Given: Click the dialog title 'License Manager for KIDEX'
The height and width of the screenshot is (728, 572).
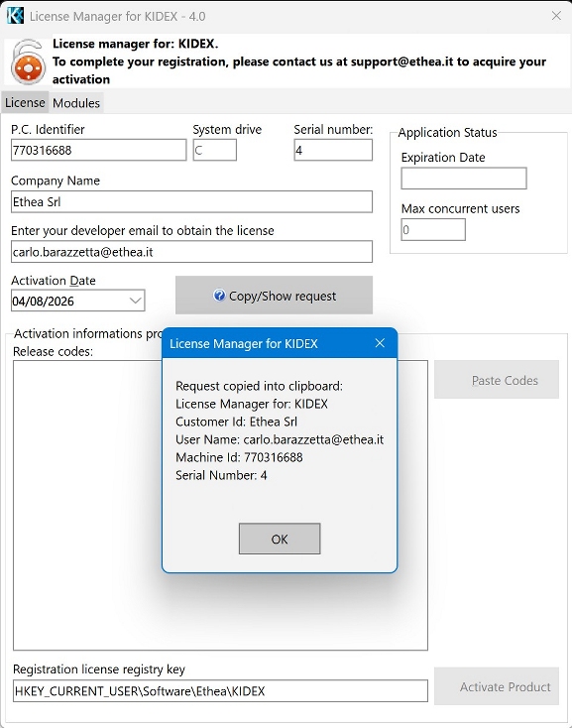Looking at the screenshot, I should 244,343.
